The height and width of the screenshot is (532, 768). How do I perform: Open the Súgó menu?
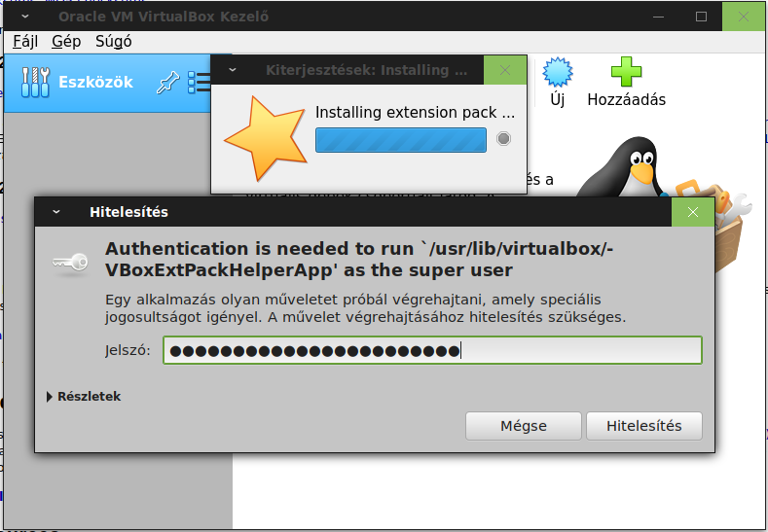pos(114,42)
